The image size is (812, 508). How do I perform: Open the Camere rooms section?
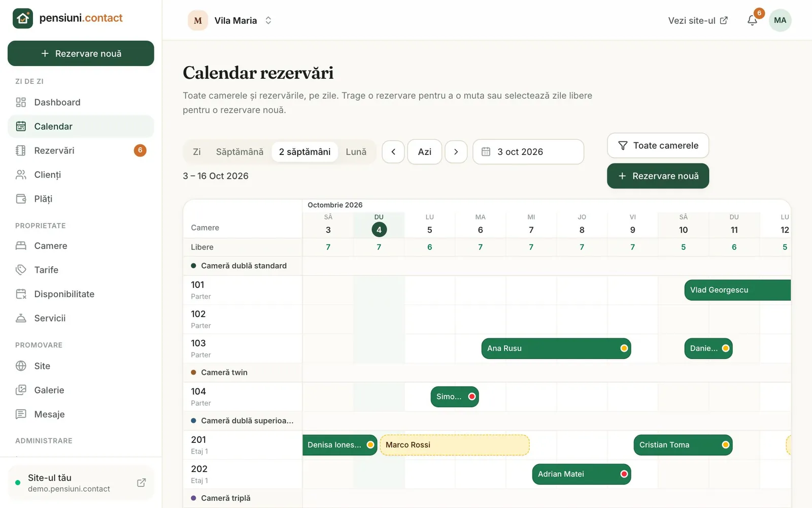[81, 246]
